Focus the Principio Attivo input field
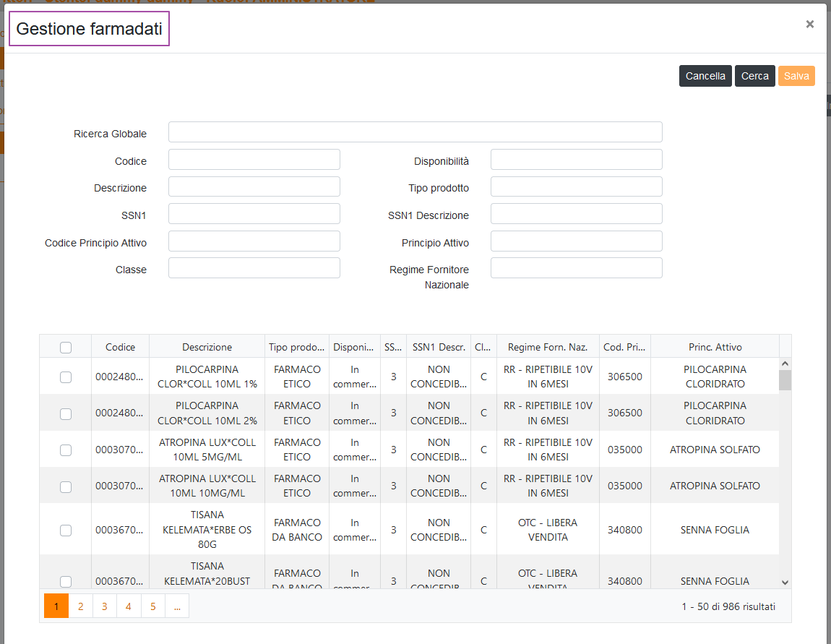The height and width of the screenshot is (644, 831). click(576, 241)
